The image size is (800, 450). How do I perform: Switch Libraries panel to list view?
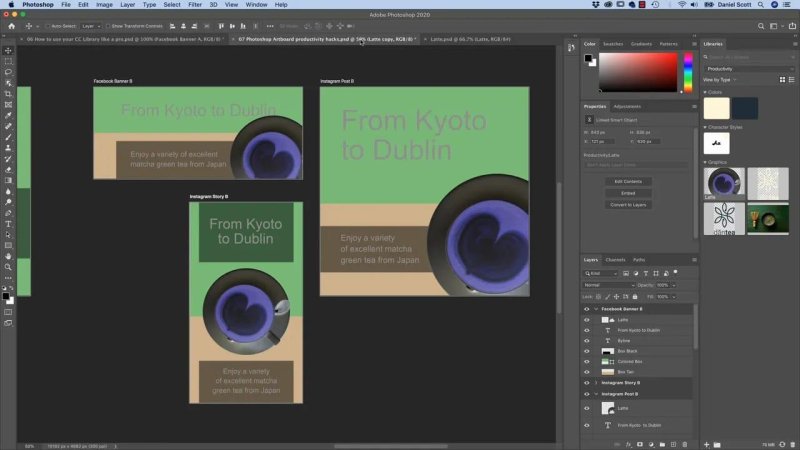click(792, 80)
